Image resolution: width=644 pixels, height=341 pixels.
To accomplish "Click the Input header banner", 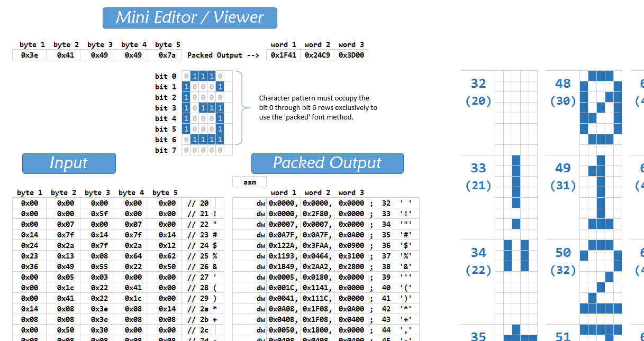I will tap(69, 163).
